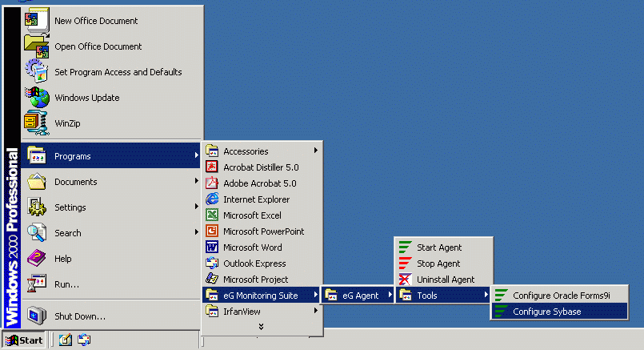This screenshot has height=350, width=644.
Task: Select the Configure Oracle Forms9i entry
Action: pyautogui.click(x=559, y=296)
